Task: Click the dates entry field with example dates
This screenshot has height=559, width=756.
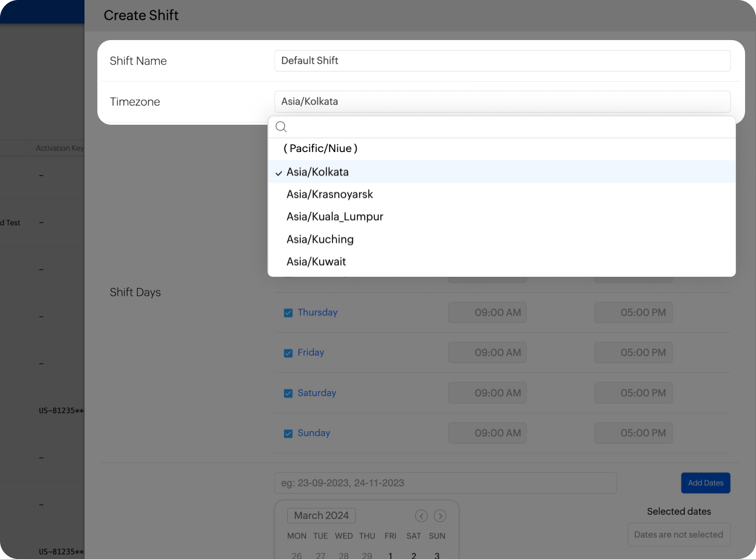Action: [445, 483]
